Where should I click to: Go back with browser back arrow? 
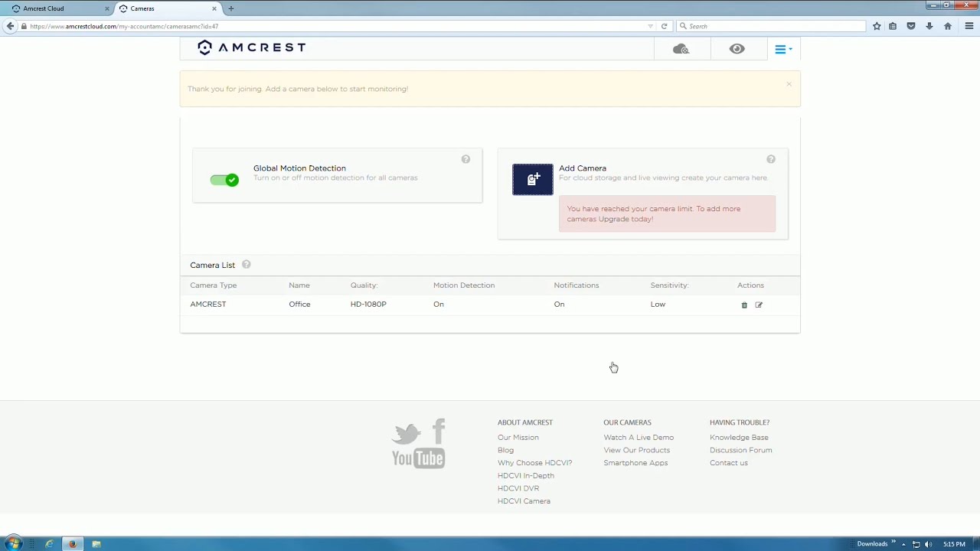click(10, 26)
